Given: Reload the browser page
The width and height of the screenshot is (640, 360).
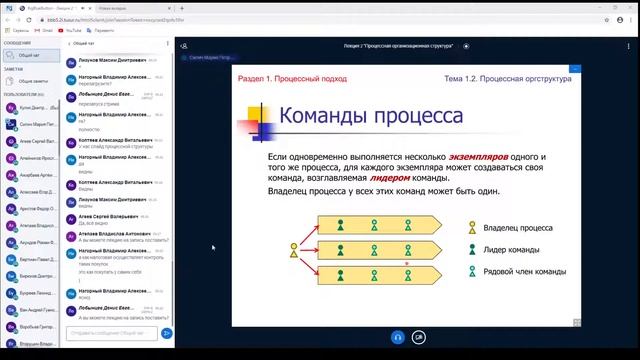Looking at the screenshot, I should click(x=29, y=20).
